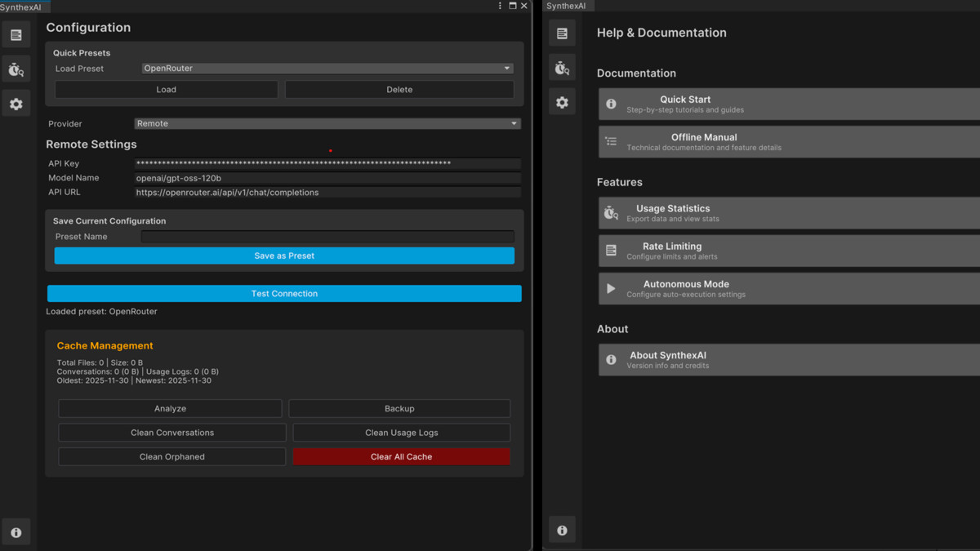Click the Remote Settings heading

pyautogui.click(x=91, y=144)
